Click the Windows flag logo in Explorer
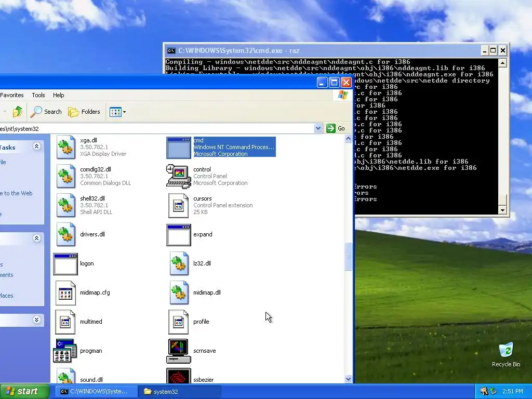 [x=343, y=95]
